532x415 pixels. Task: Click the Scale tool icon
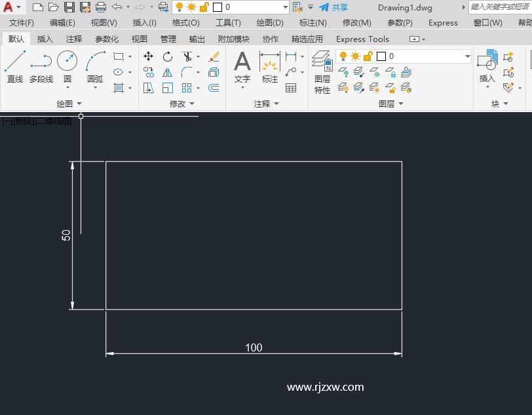(x=168, y=88)
